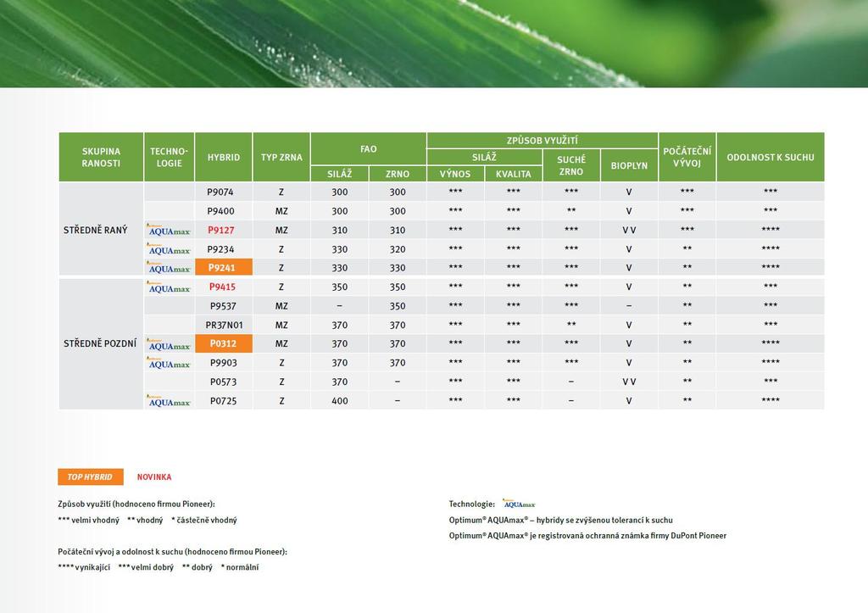Click the AQUAmax logo next to 'Technologie:'
The width and height of the screenshot is (868, 613).
(x=520, y=504)
